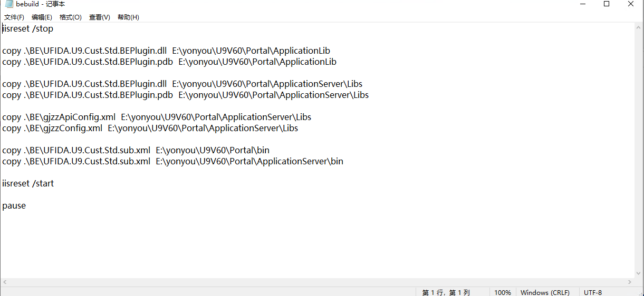Place cursor in the 'iisreset /stop' line
Viewport: 644px width, 296px height.
click(28, 29)
